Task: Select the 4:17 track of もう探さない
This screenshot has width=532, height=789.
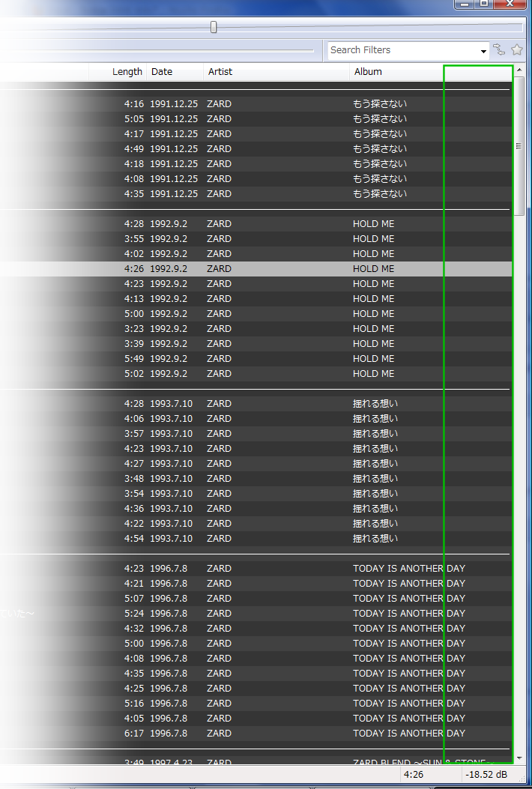Action: pyautogui.click(x=256, y=134)
